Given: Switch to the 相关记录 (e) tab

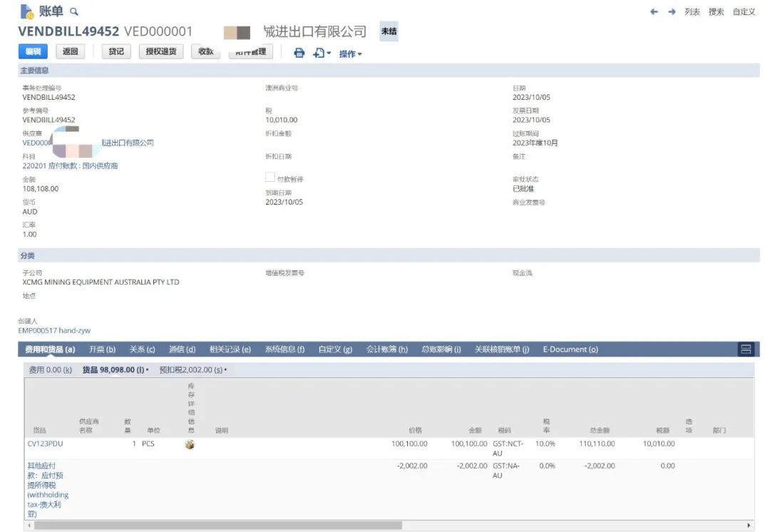Looking at the screenshot, I should coord(230,349).
